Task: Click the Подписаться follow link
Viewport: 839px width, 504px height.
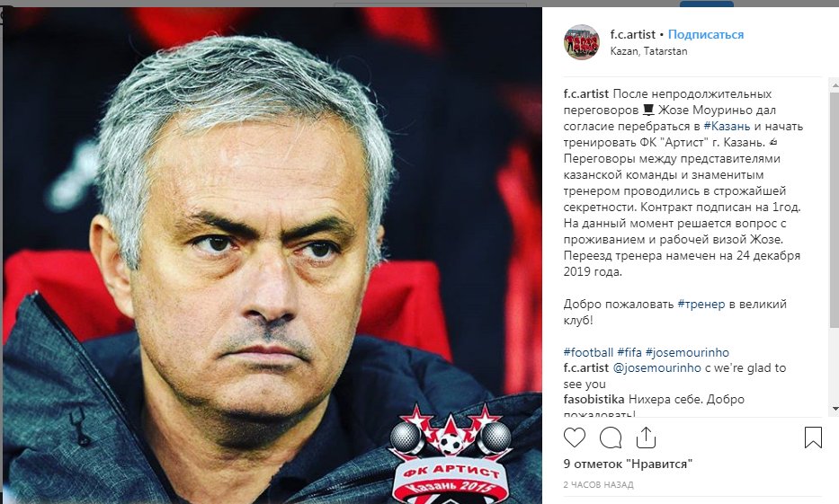Action: [706, 34]
